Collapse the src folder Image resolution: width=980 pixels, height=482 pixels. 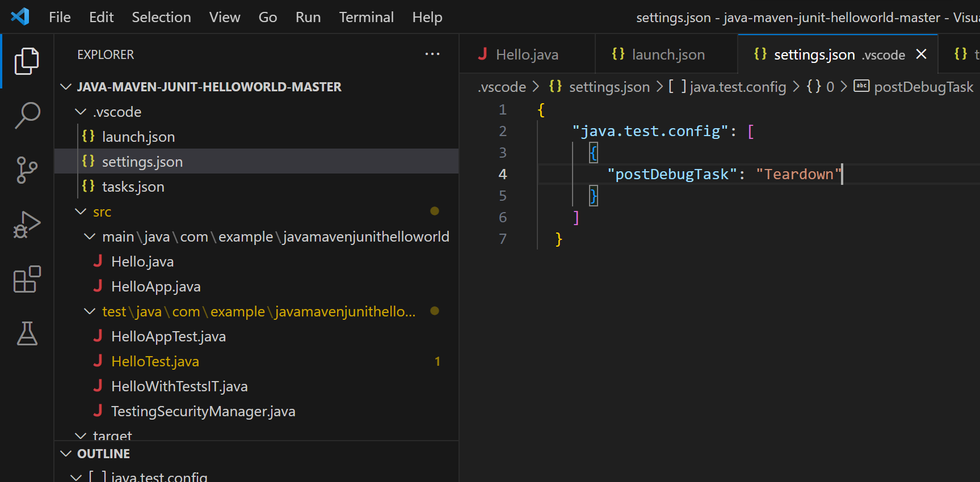pos(81,212)
